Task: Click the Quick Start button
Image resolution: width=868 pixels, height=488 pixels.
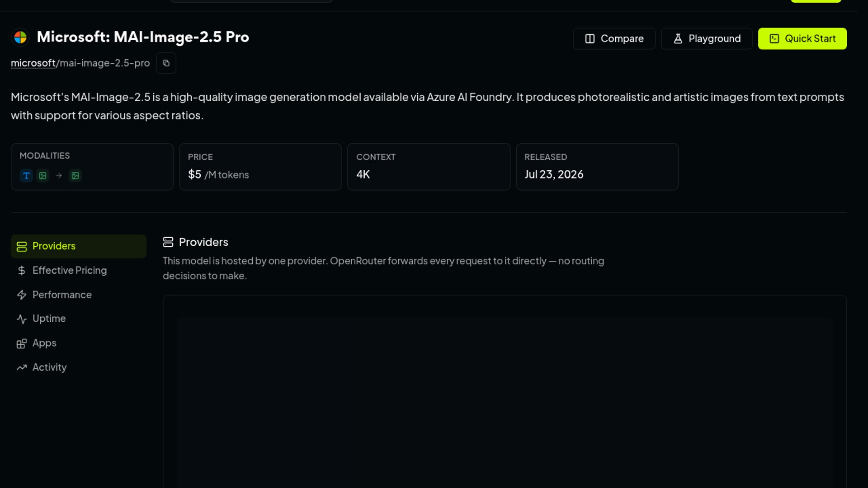Action: 802,39
